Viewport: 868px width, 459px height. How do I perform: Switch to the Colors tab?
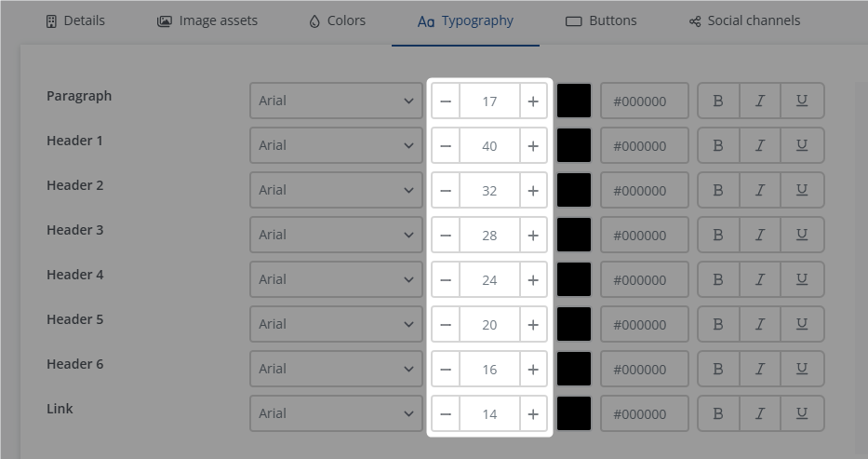coord(337,20)
